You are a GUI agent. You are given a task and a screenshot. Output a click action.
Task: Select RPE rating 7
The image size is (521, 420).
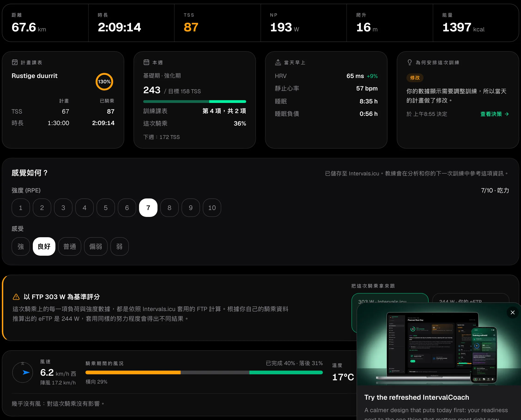click(x=148, y=208)
